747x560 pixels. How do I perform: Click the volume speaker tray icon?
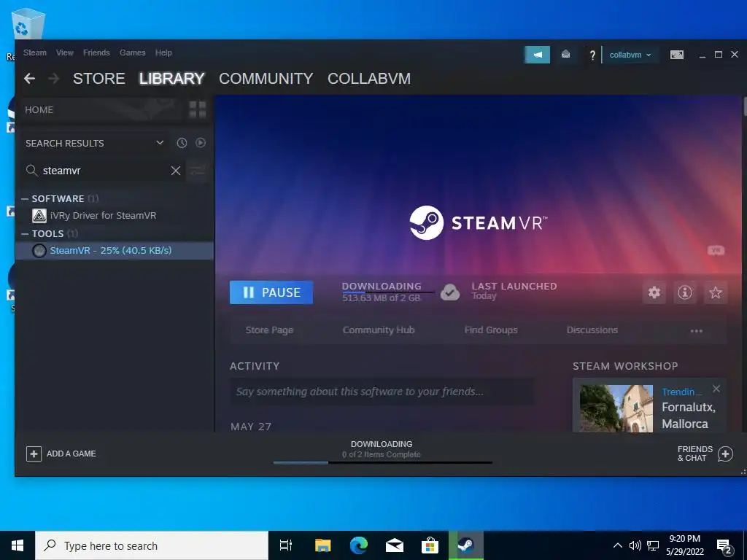point(635,545)
